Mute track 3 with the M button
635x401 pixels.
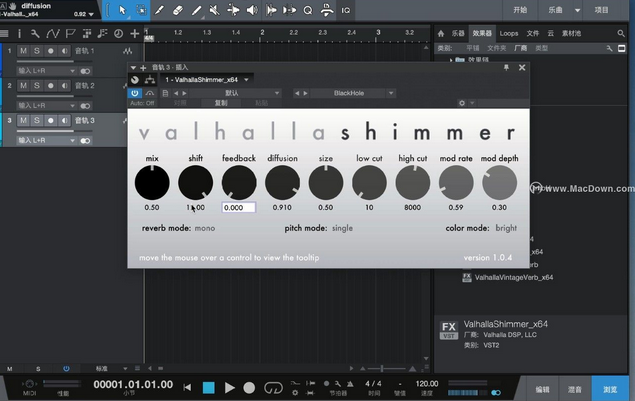click(23, 120)
